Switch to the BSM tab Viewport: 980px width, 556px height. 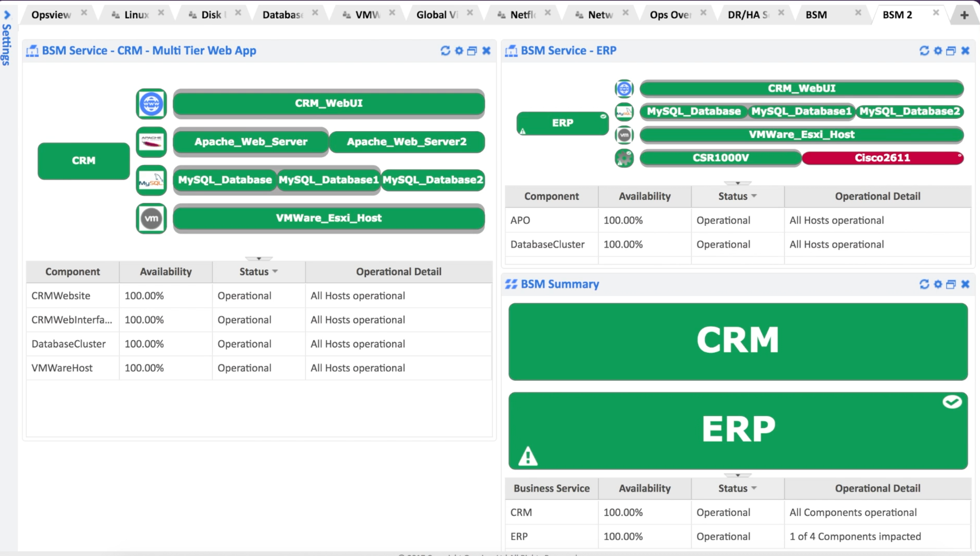point(816,15)
